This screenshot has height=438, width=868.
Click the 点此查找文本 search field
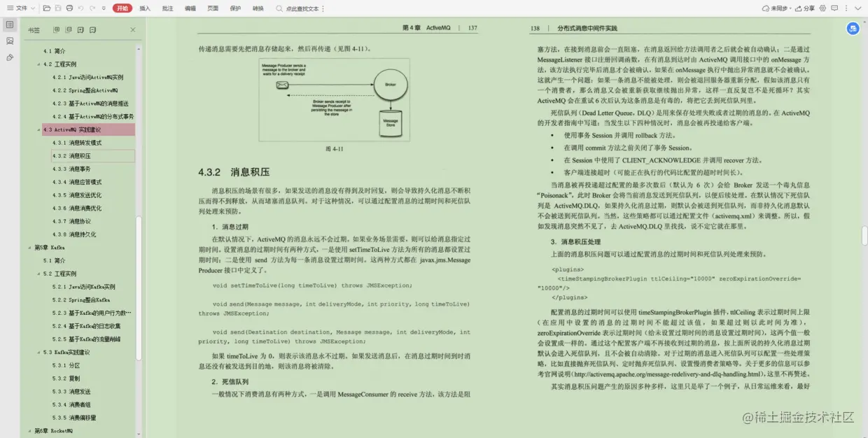click(x=297, y=8)
